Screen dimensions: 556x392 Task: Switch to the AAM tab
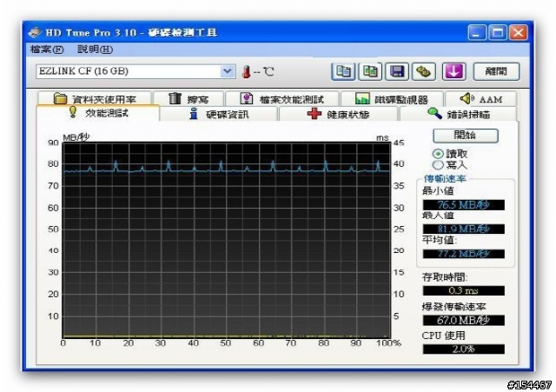click(x=480, y=98)
